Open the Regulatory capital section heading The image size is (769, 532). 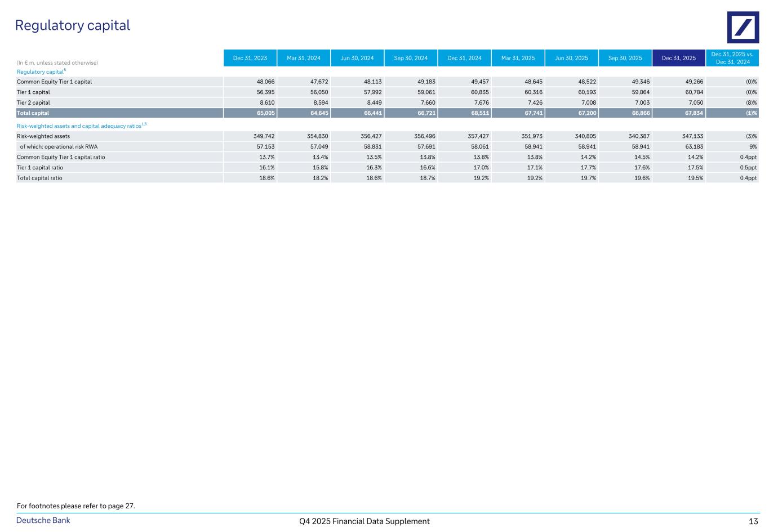(41, 72)
